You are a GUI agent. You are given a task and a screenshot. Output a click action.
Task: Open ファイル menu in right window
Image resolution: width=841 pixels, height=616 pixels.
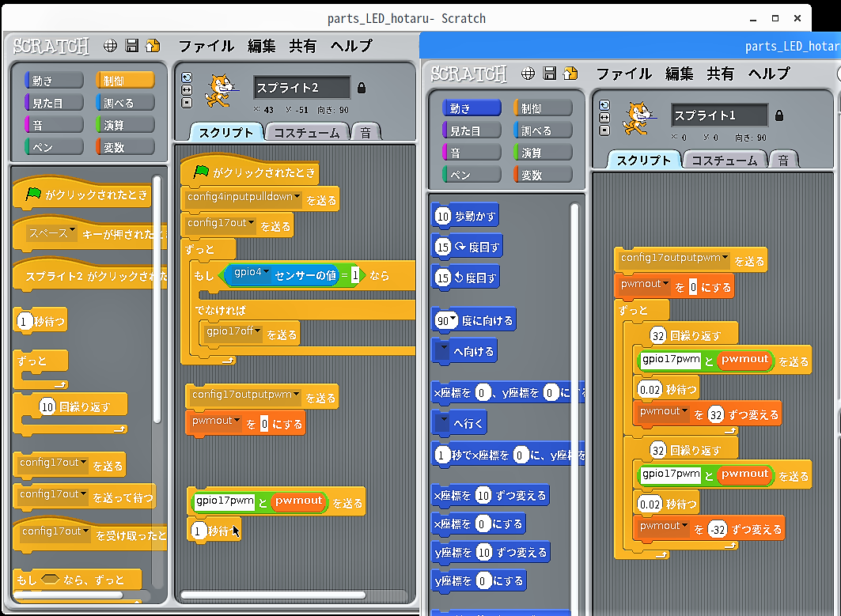coord(623,74)
